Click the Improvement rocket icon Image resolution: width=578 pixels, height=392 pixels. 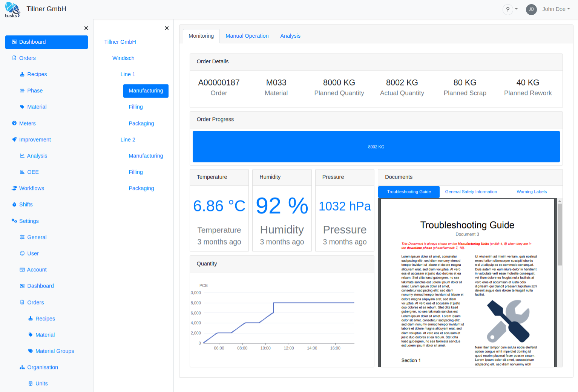(14, 139)
